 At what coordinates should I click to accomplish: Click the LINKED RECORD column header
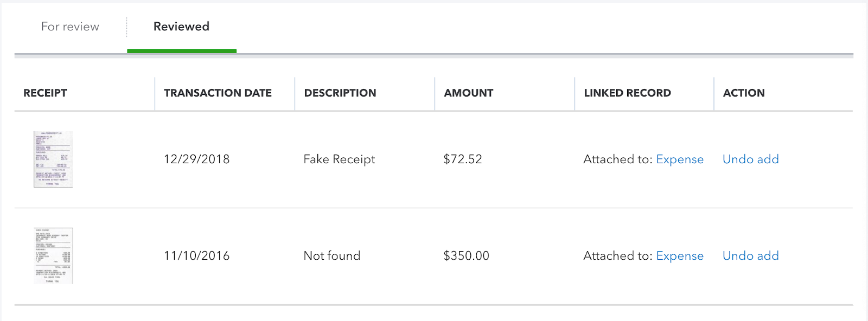(x=627, y=93)
